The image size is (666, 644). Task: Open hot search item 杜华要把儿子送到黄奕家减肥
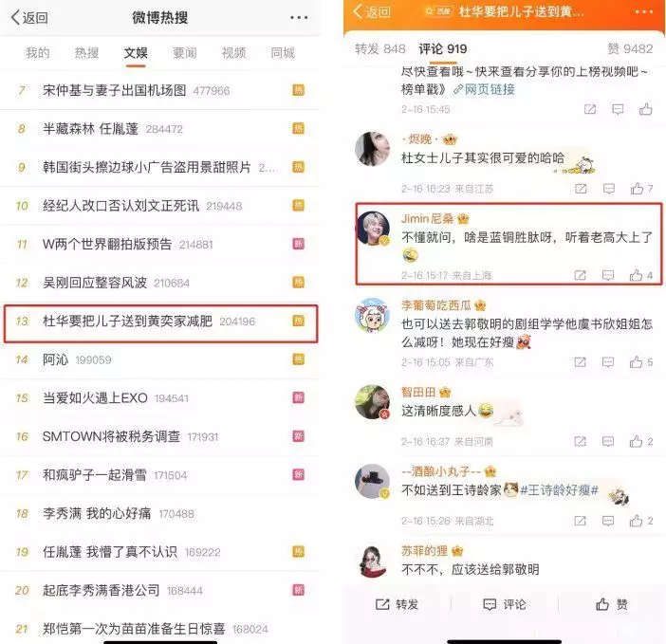point(160,323)
